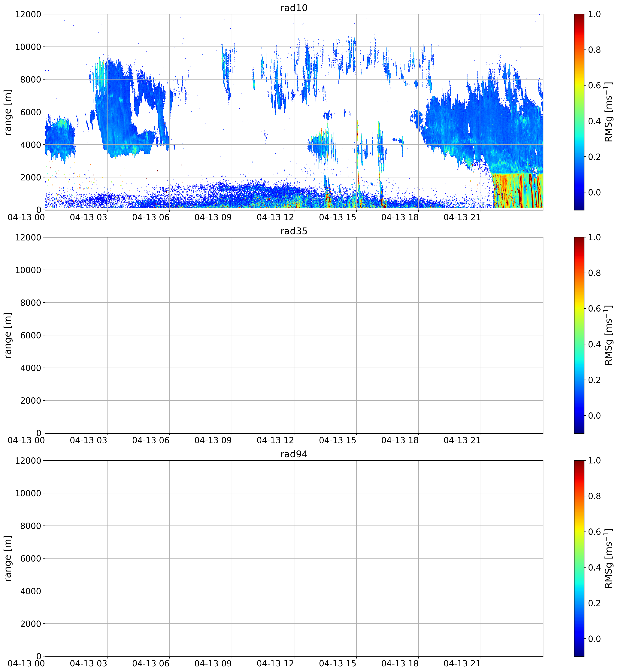Click the rad10 plot title
Image resolution: width=618 pixels, height=672 pixels.
point(294,8)
